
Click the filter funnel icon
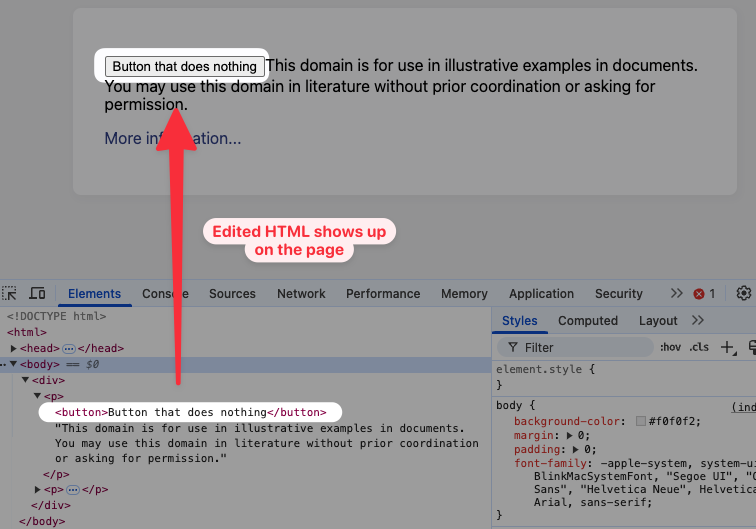513,347
